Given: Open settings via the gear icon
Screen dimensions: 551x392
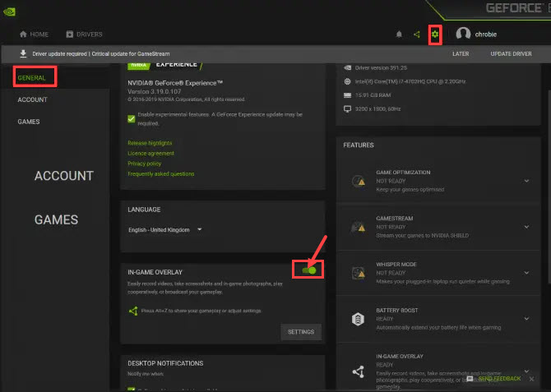Looking at the screenshot, I should point(435,35).
